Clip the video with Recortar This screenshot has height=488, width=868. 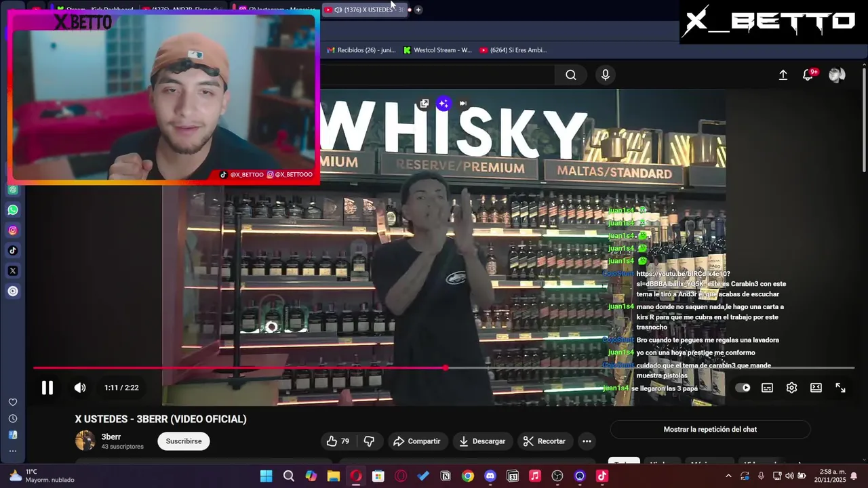pos(545,441)
